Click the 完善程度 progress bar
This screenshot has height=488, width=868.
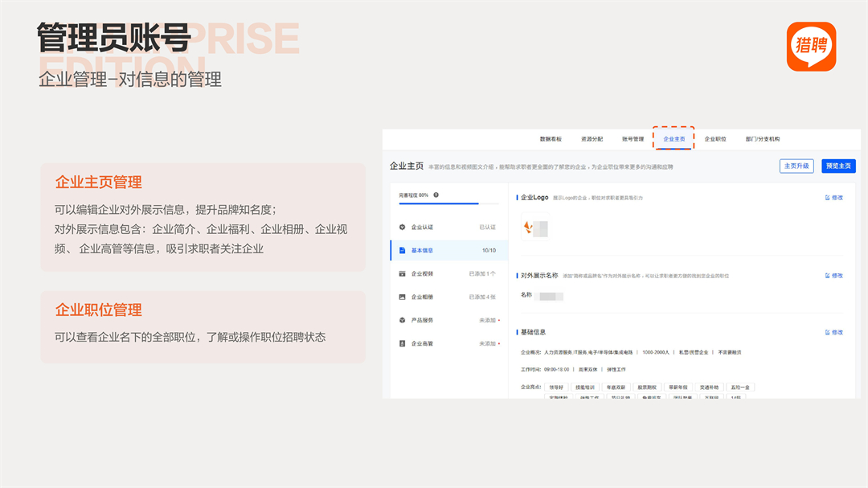pyautogui.click(x=448, y=204)
